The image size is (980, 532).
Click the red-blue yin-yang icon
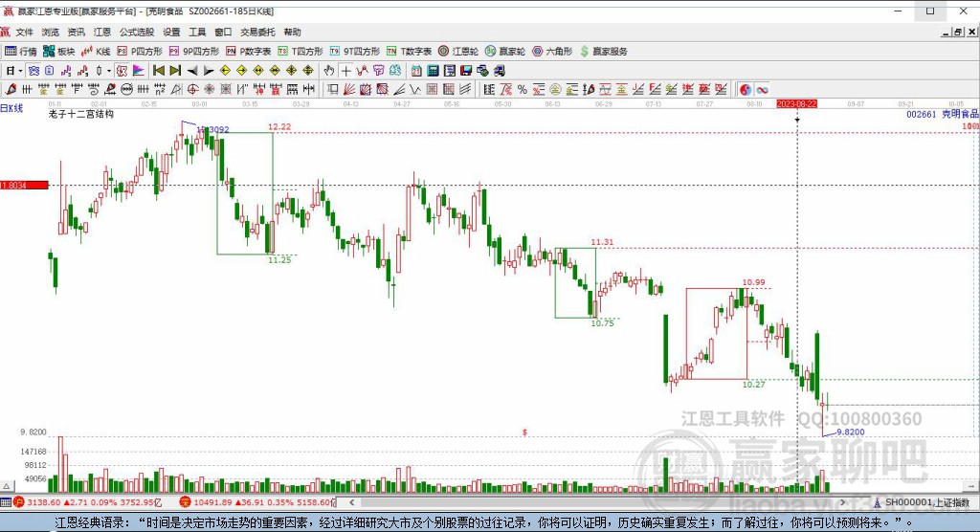745,89
